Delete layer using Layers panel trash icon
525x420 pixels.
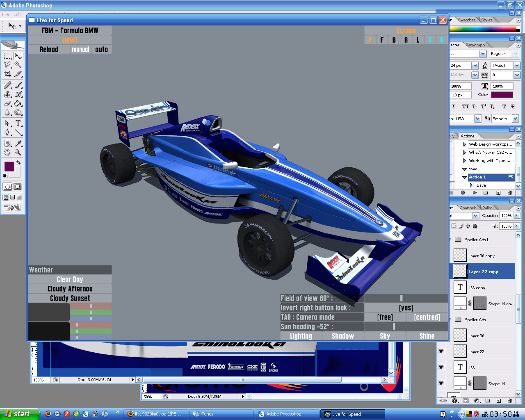(x=510, y=401)
